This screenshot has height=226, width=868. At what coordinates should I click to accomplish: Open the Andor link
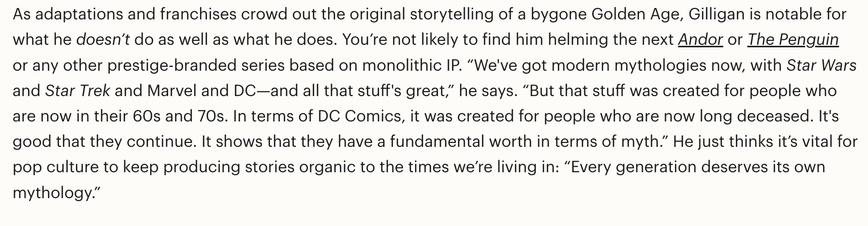pos(700,39)
